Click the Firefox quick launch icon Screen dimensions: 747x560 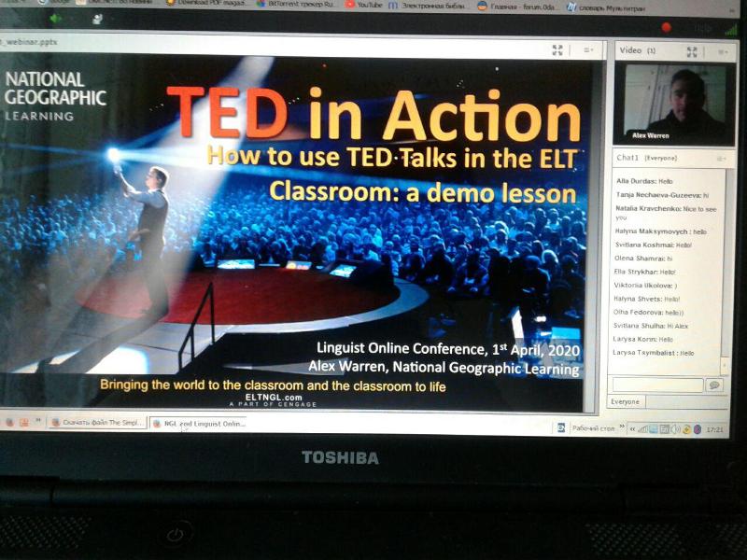coord(9,422)
